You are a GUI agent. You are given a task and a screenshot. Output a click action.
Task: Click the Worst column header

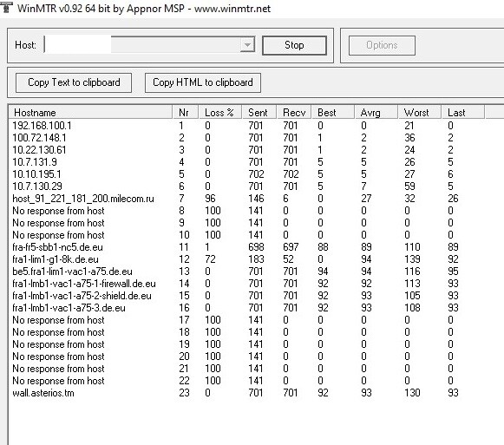(x=420, y=113)
